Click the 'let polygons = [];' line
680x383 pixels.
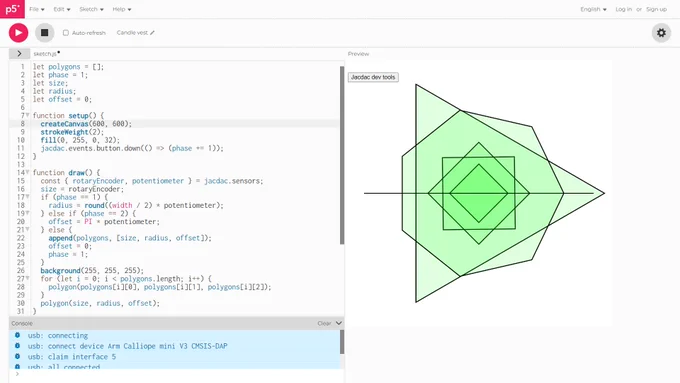tap(69, 67)
